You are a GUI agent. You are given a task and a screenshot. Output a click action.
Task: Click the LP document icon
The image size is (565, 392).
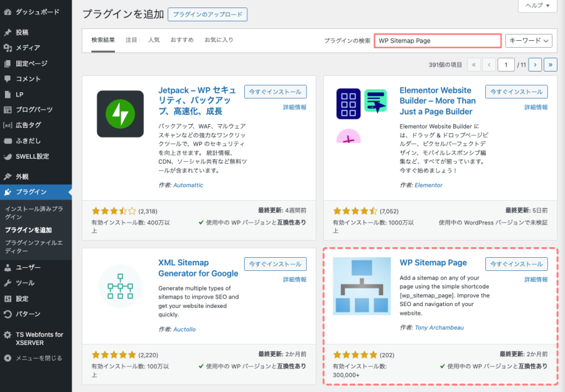(x=8, y=94)
